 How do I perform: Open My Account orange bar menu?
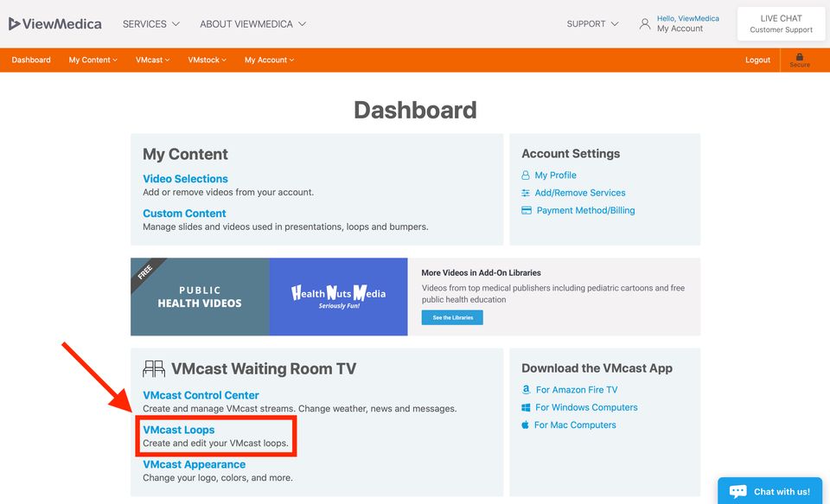coord(270,60)
